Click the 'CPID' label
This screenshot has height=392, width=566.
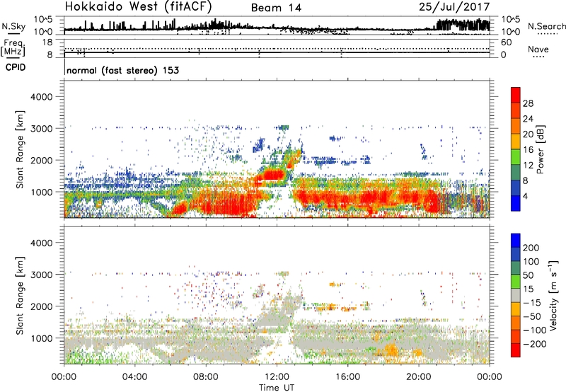coord(16,67)
